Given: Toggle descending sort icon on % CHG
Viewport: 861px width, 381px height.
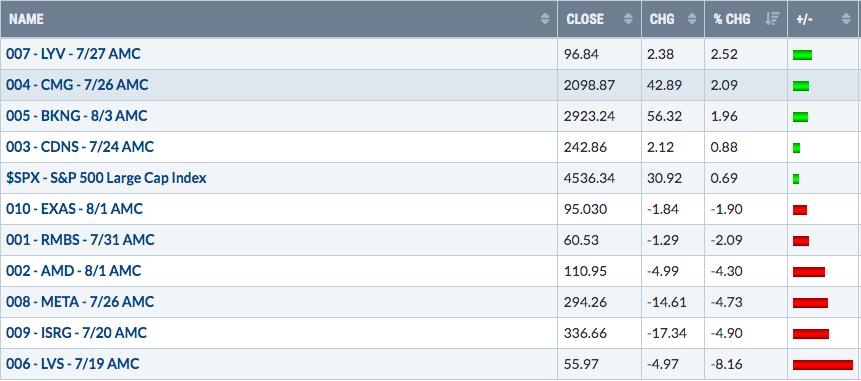Looking at the screenshot, I should [772, 19].
